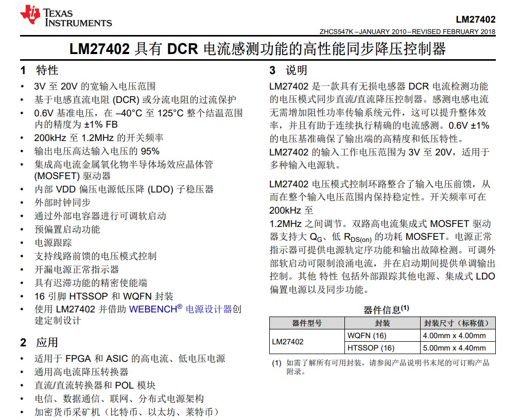Select the bullet 0.6V 基准电压
The image size is (520, 420).
click(x=138, y=118)
